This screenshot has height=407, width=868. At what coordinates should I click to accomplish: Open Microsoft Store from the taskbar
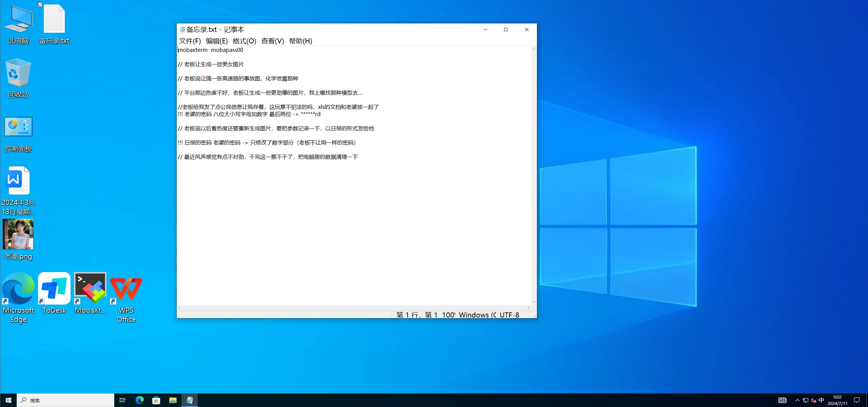click(x=156, y=400)
